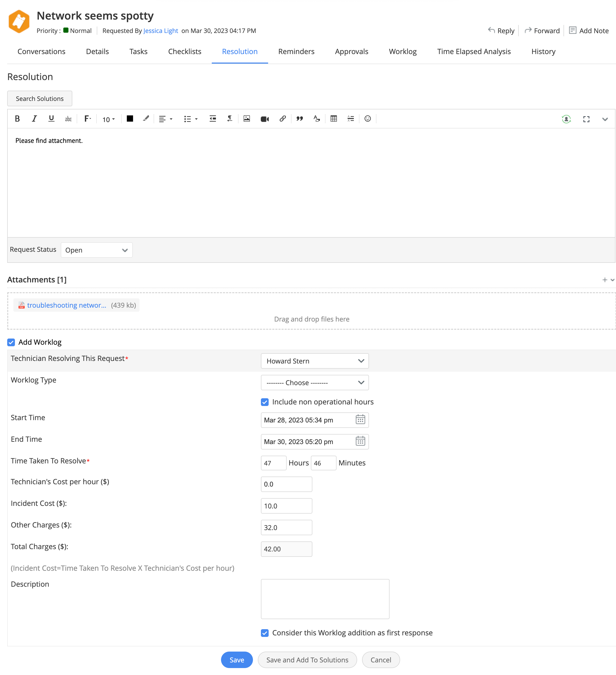
Task: Open the emoji picker in toolbar
Action: click(x=368, y=119)
